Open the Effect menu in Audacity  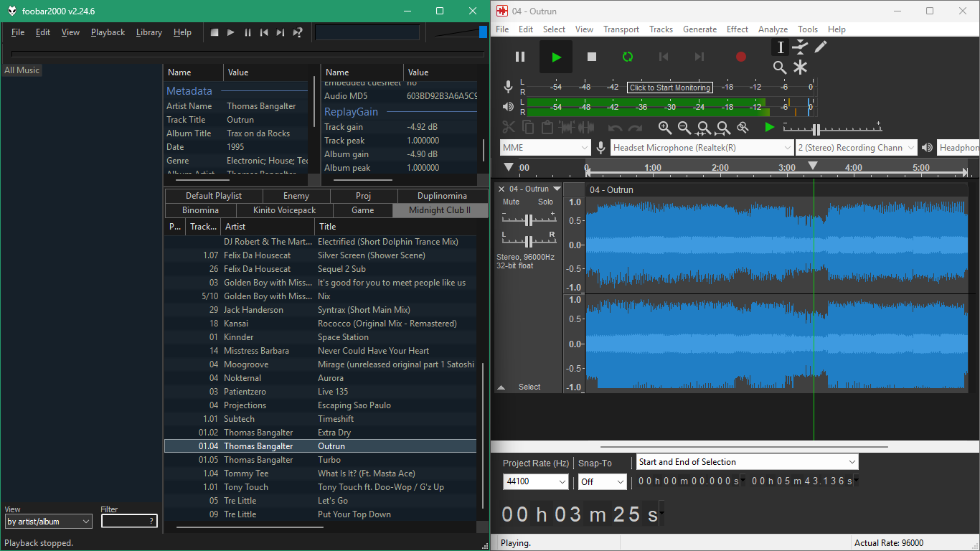[737, 29]
